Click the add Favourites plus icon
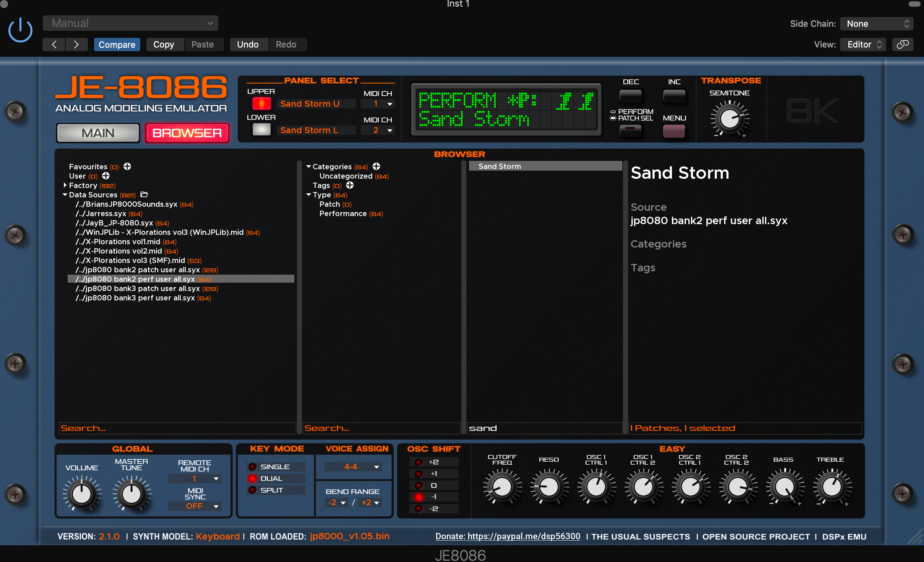Screen dimensions: 924x562 (x=127, y=166)
